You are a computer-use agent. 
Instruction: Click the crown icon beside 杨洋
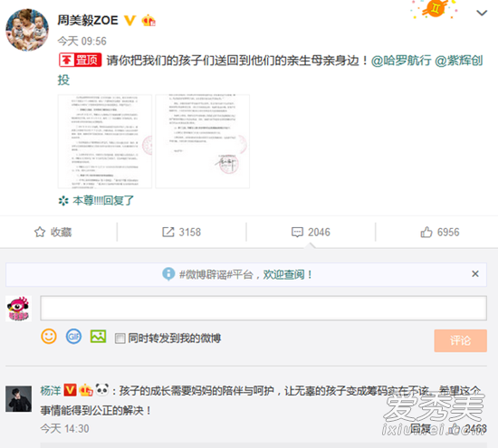(86, 390)
